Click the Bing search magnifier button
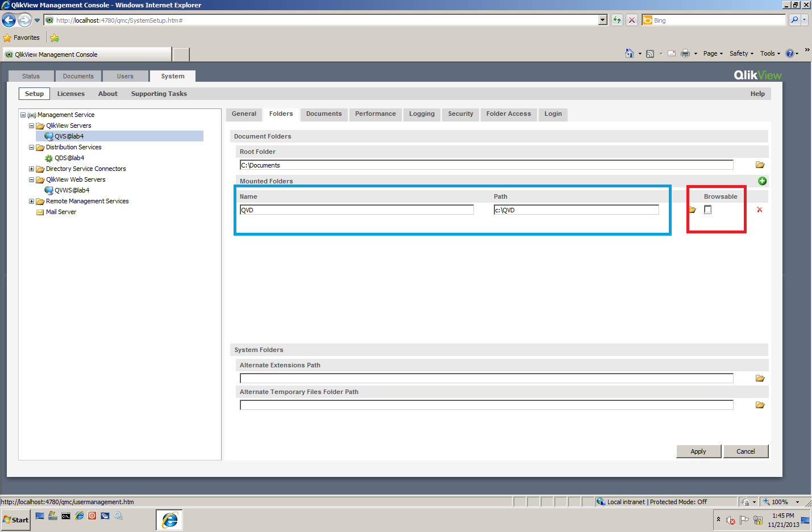 [x=794, y=20]
